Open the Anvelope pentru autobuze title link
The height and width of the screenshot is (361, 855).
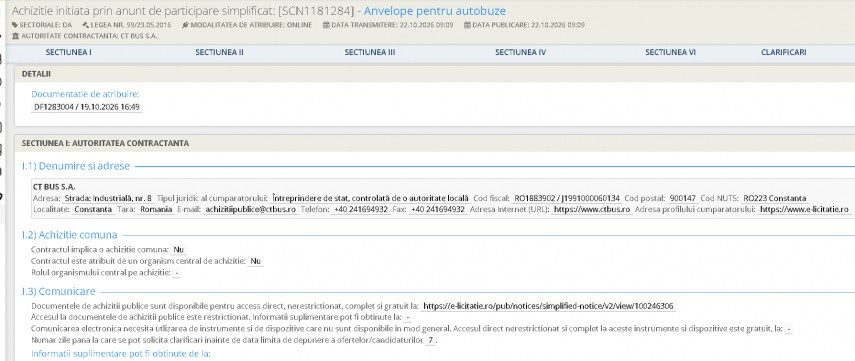[x=435, y=11]
